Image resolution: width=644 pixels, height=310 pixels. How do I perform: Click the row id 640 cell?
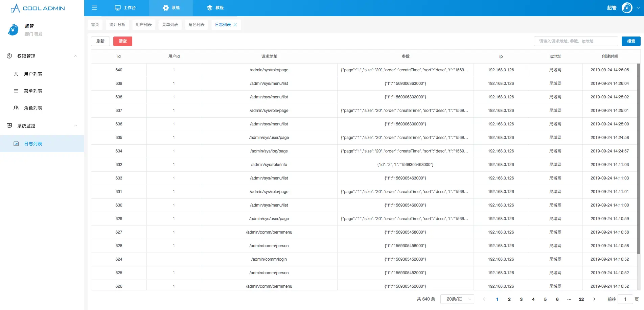pos(119,70)
